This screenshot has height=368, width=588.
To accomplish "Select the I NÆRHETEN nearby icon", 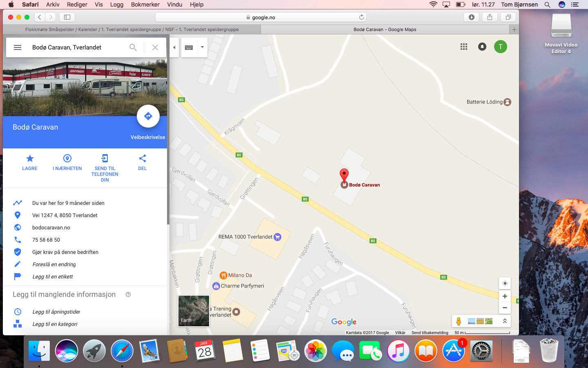I will 67,158.
